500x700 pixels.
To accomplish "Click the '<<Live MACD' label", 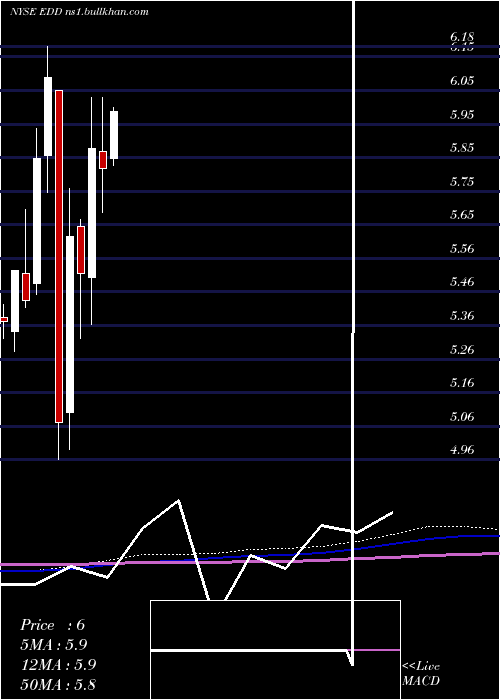I will point(421,673).
